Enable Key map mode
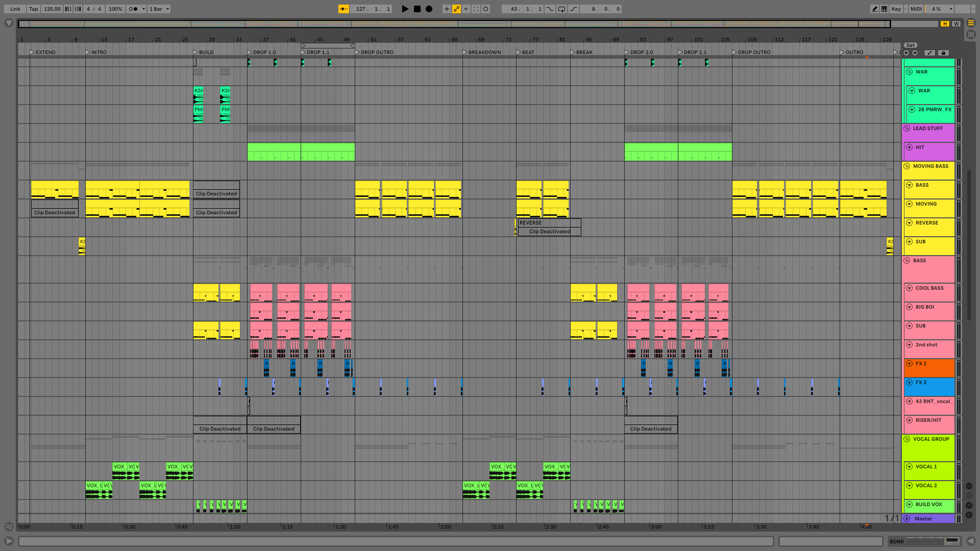The image size is (980, 551). tap(896, 9)
